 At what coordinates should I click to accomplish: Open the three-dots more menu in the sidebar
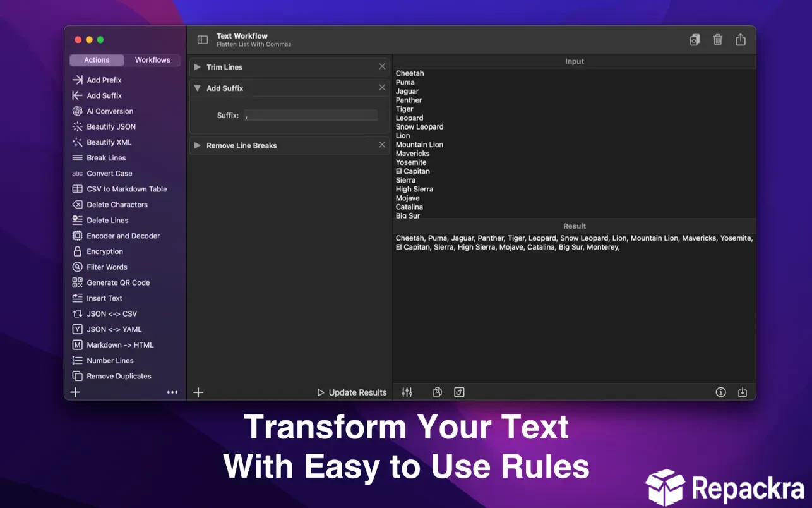[x=172, y=392]
